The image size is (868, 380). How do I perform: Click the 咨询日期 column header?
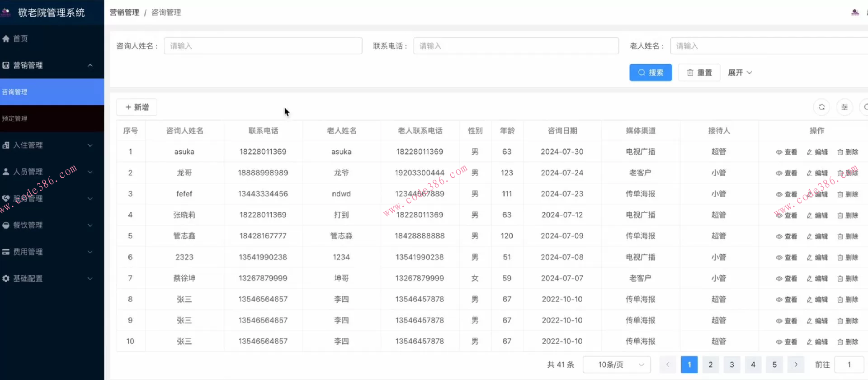(x=562, y=131)
